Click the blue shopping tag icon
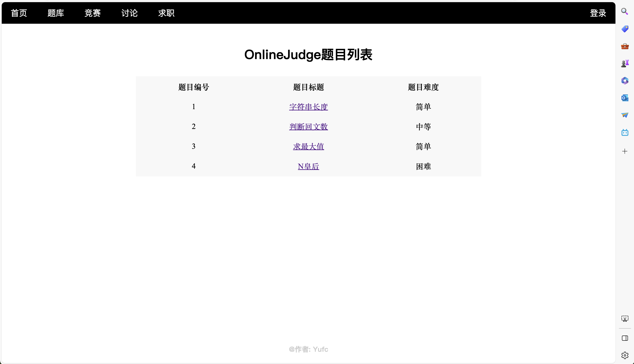 (x=625, y=29)
